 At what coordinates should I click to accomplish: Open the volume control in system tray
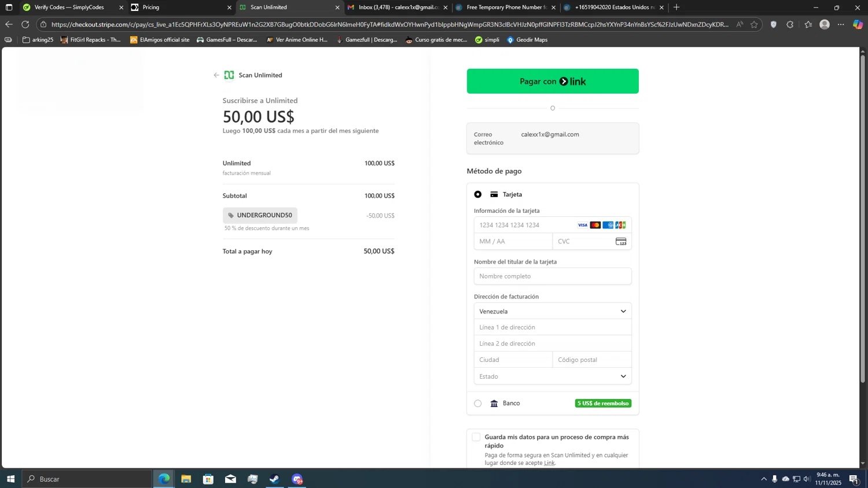tap(807, 479)
